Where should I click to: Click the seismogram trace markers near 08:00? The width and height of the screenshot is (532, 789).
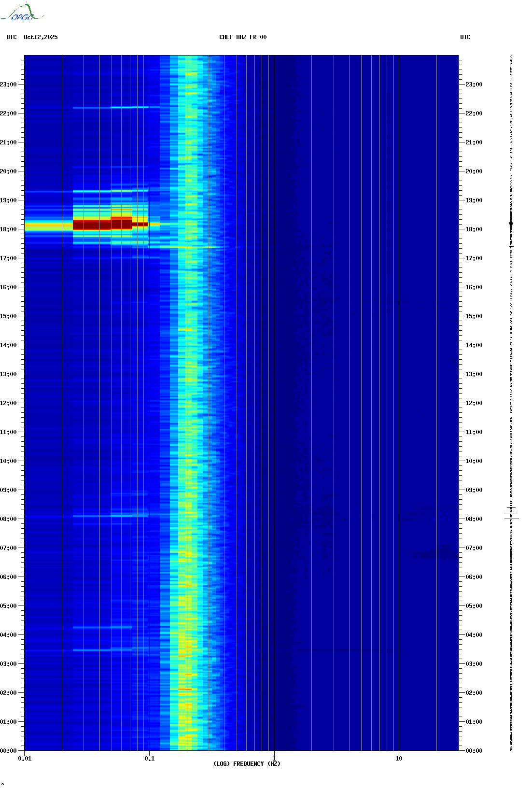coord(511,513)
